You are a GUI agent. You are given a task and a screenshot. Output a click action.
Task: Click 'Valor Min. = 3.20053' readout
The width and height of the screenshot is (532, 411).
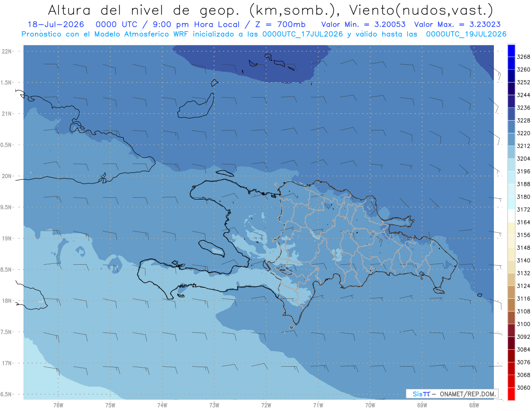point(363,24)
